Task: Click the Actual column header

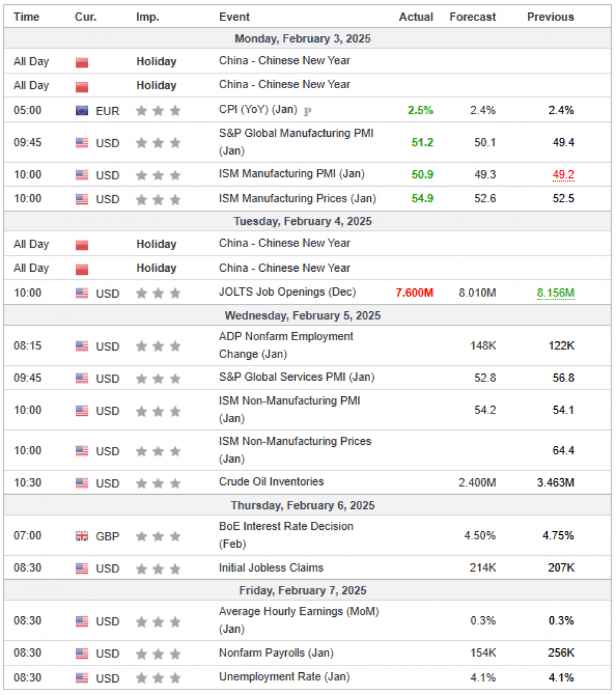Action: click(x=416, y=17)
